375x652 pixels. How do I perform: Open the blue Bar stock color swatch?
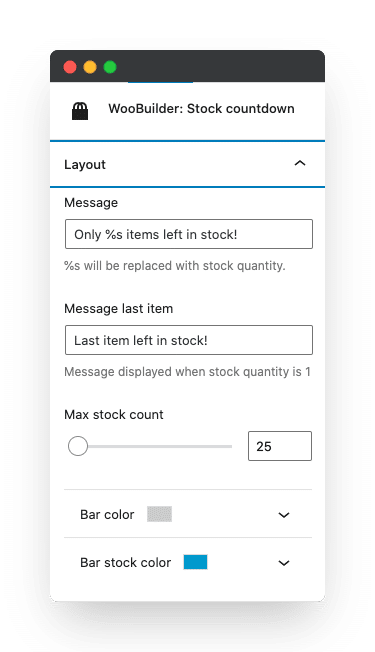coord(195,562)
